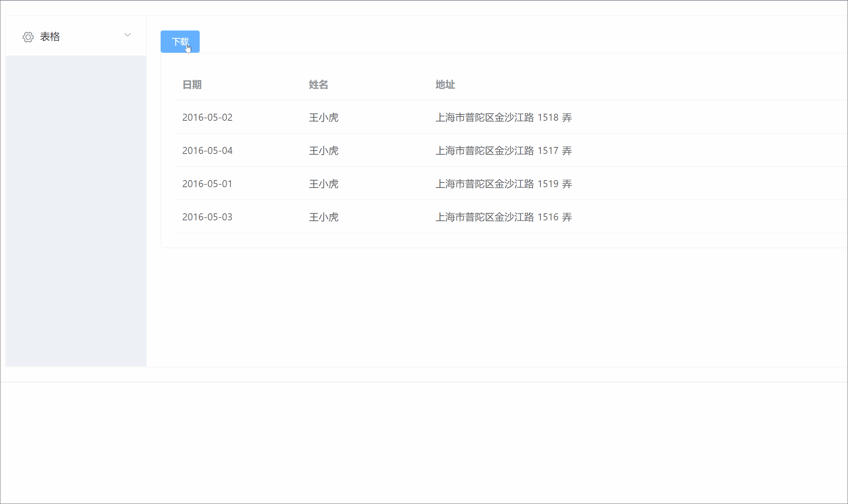Click the 地址 header cell
Screen dimensions: 848x504
point(445,85)
